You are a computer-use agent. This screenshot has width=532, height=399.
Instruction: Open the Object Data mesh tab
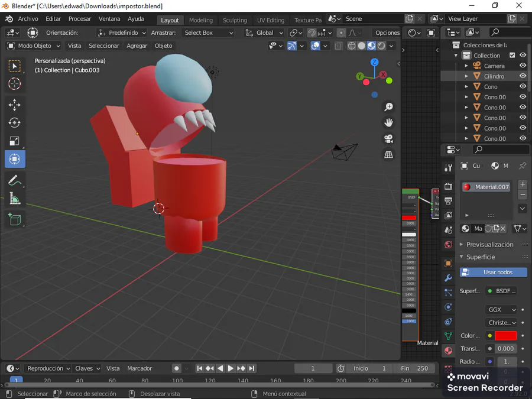pos(448,336)
